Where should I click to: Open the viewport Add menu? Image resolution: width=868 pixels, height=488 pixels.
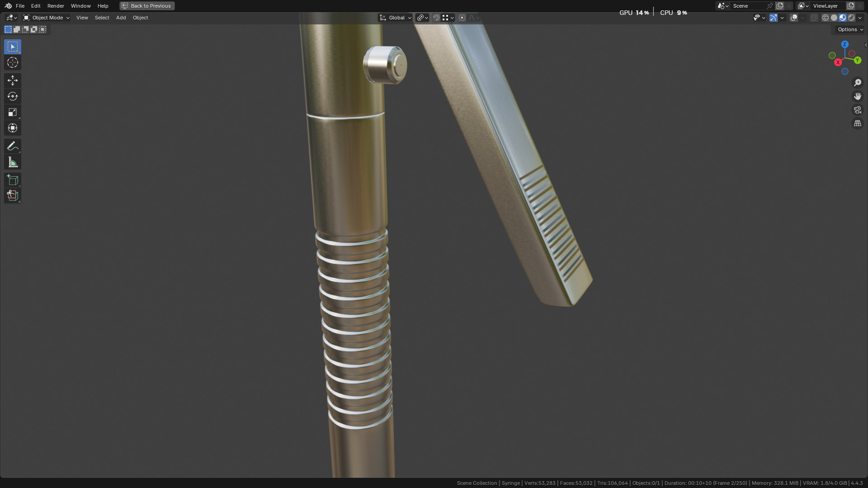[121, 18]
